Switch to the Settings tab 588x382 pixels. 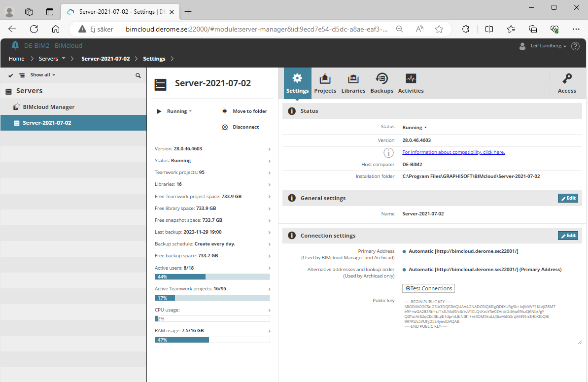pyautogui.click(x=297, y=83)
